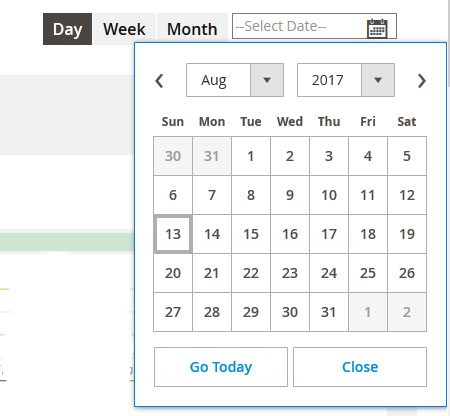Expand the Aug month dropdown
Screen dimensions: 450x416
(235, 80)
